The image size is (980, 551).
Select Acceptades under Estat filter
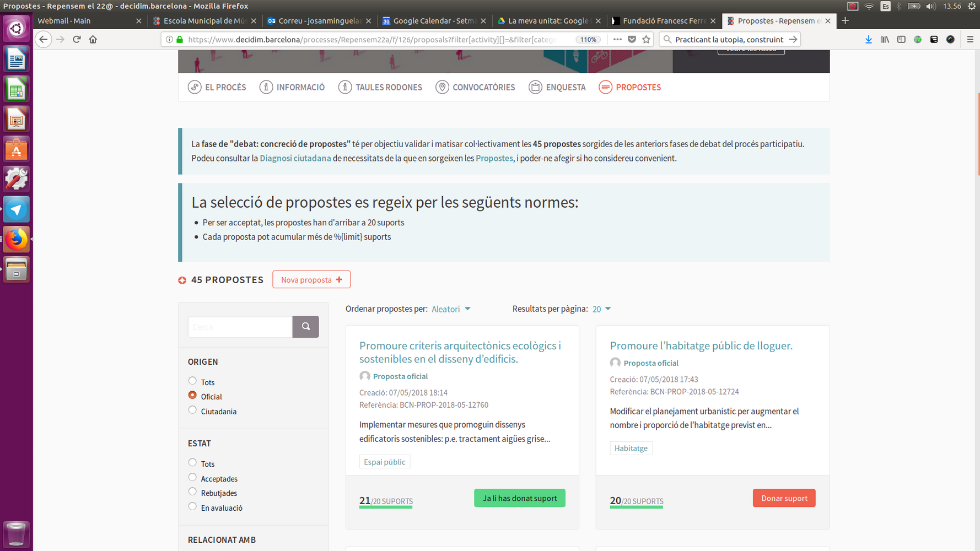[x=192, y=477]
